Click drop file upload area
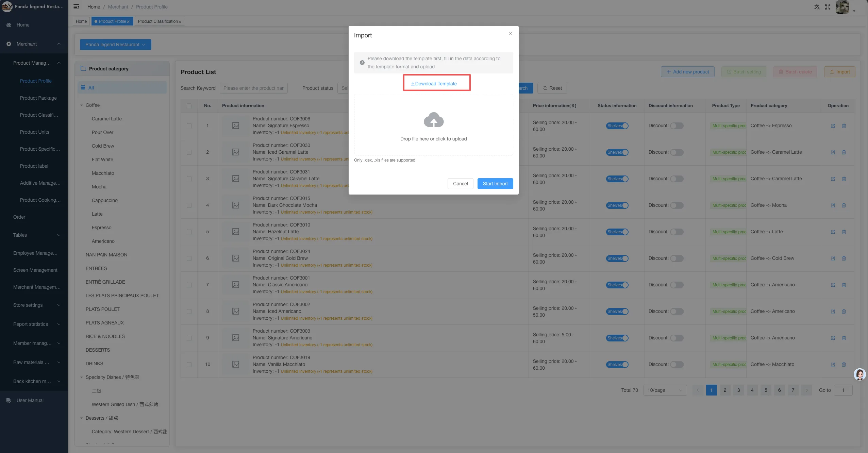The image size is (868, 453). coord(433,125)
